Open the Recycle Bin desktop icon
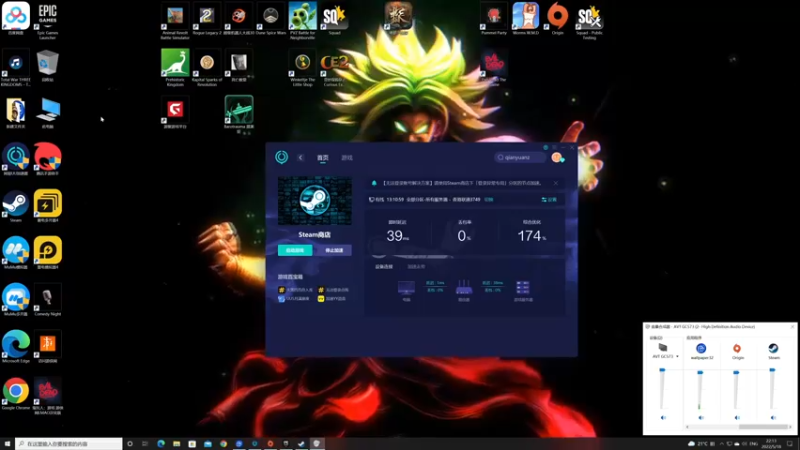The height and width of the screenshot is (450, 800). point(47,65)
